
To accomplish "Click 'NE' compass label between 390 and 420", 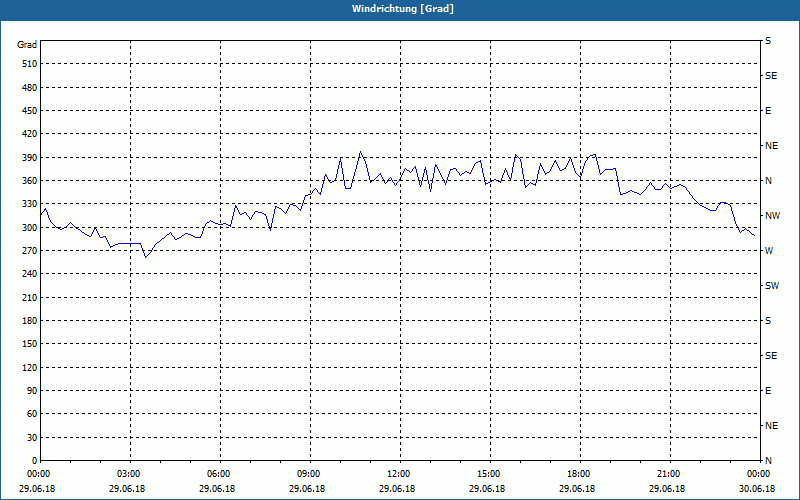I will [x=772, y=146].
